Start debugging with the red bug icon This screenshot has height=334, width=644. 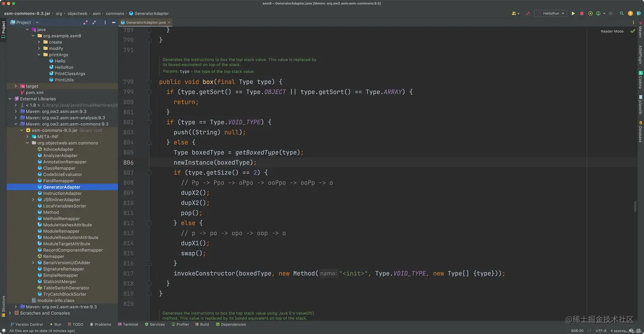(x=582, y=14)
